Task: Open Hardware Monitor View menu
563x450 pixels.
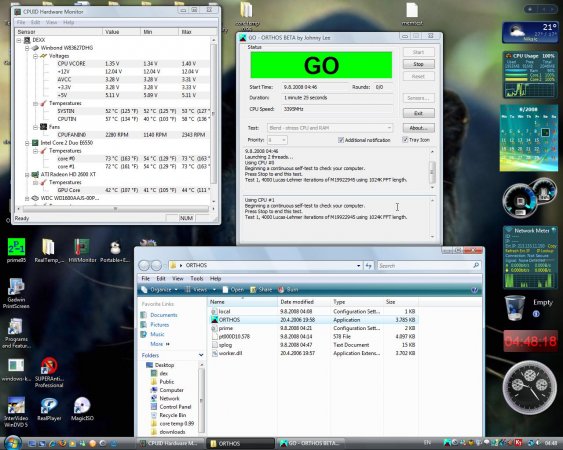Action: tap(51, 22)
